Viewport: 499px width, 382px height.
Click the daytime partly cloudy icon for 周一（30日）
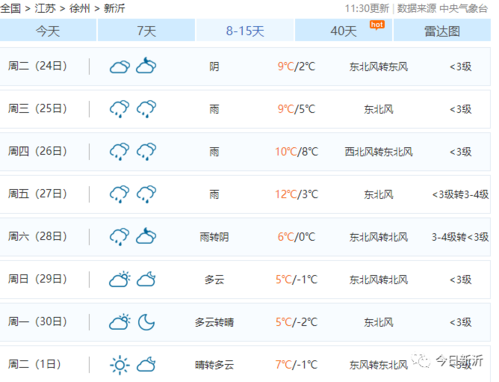tap(120, 322)
